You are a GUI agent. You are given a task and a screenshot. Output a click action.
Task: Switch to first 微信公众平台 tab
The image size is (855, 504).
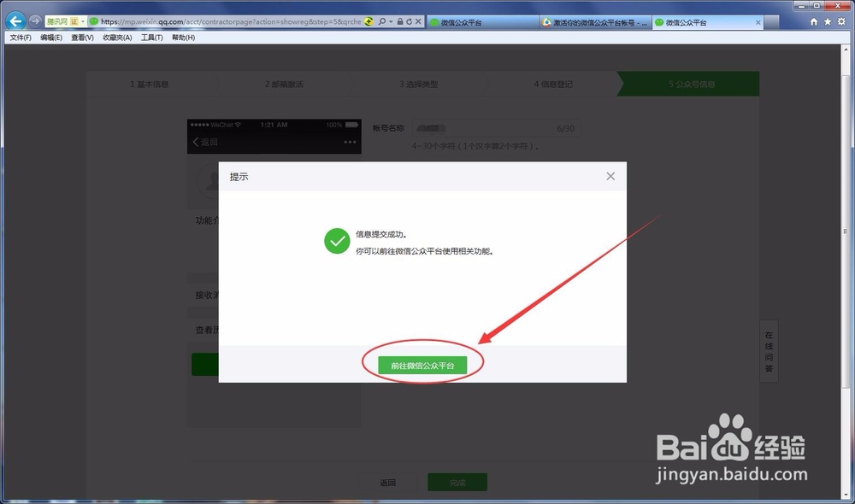coord(483,22)
